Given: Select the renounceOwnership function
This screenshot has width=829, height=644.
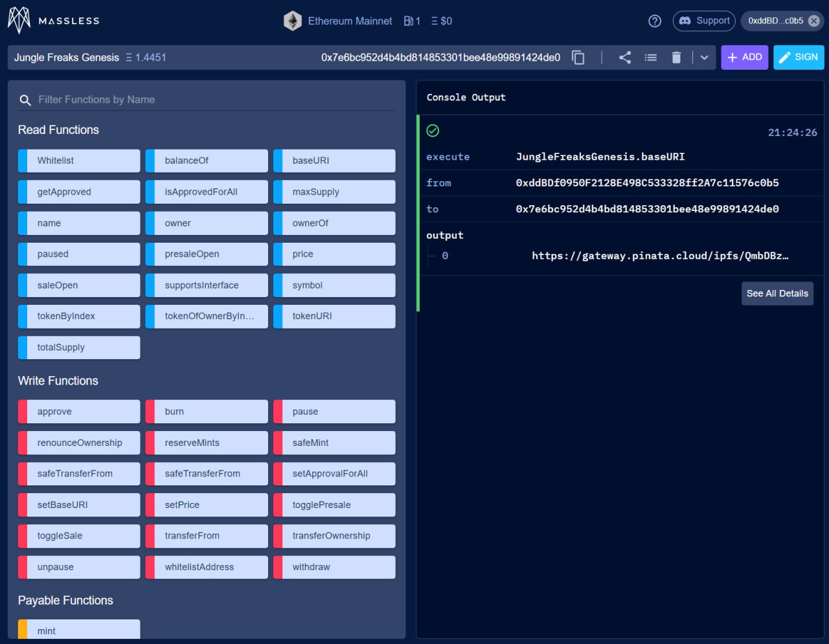Looking at the screenshot, I should (x=79, y=443).
